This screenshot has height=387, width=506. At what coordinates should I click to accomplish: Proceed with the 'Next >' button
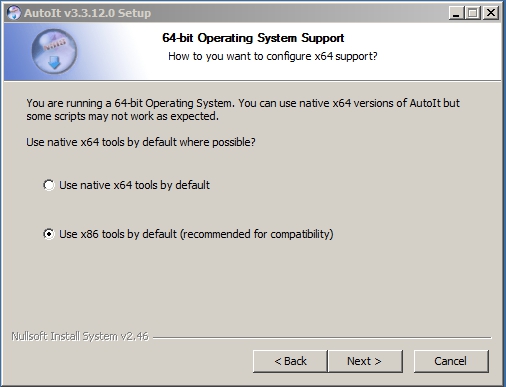365,361
